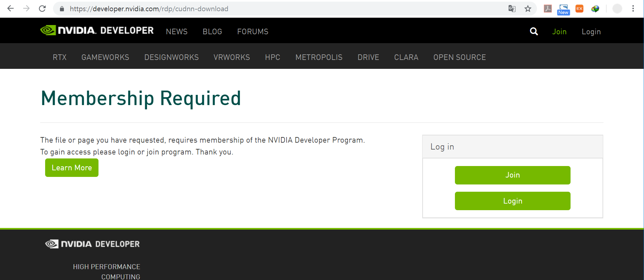644x280 pixels.
Task: Bookmark this page with star icon
Action: (528, 9)
